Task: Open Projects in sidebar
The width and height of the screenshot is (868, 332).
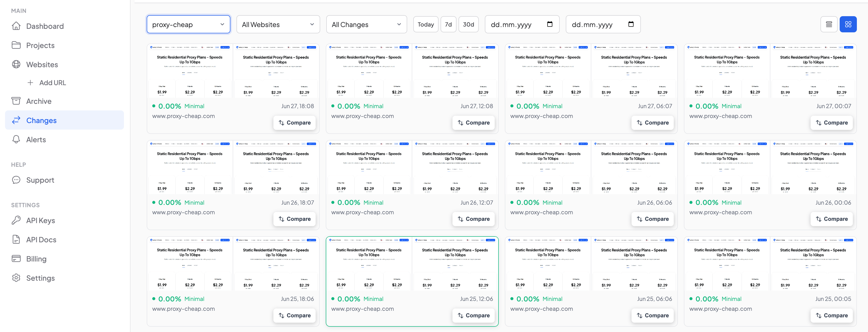Action: tap(64, 45)
